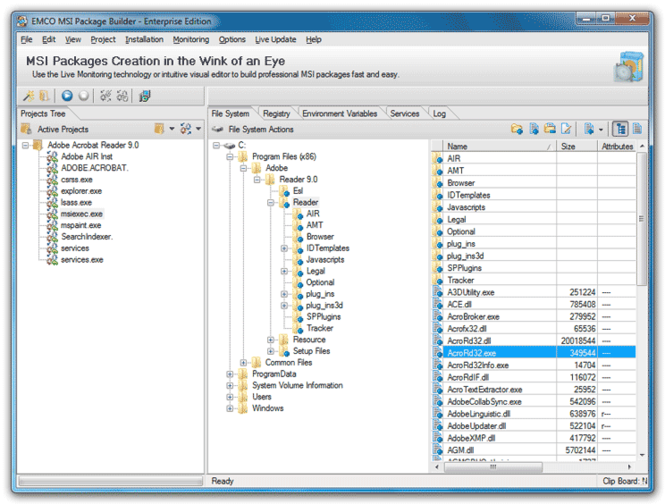Viewport: 665px width, 504px height.
Task: Switch to the Registry tab
Action: click(277, 114)
